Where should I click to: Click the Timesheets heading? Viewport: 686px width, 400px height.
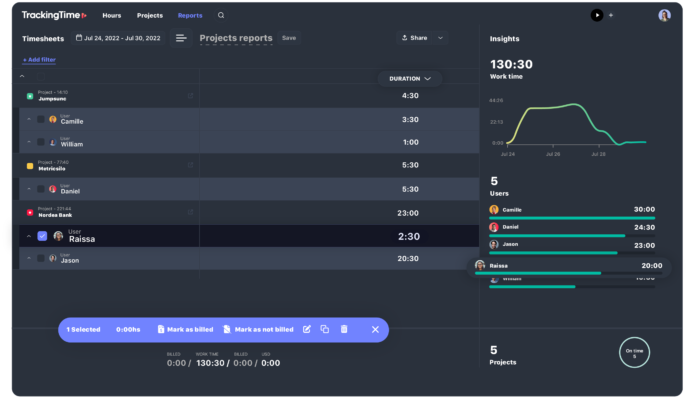[x=43, y=39]
